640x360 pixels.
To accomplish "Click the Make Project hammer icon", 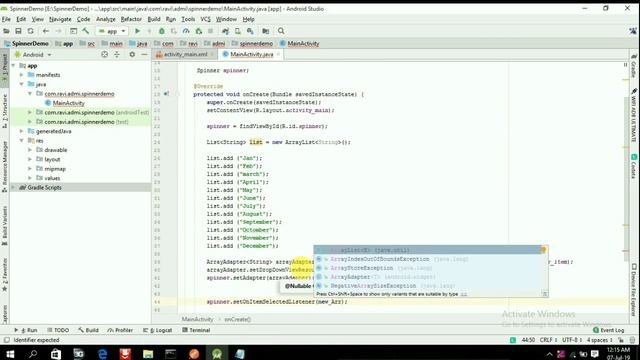I will (x=86, y=31).
